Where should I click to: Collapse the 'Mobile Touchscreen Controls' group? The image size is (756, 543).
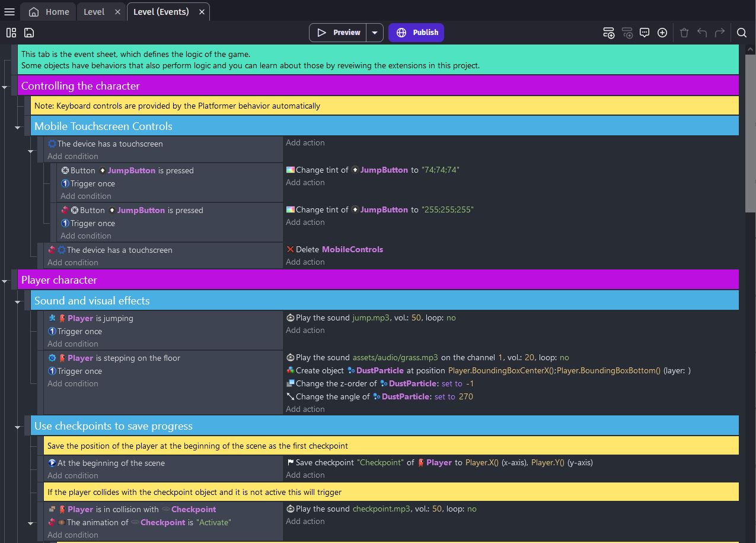(18, 127)
